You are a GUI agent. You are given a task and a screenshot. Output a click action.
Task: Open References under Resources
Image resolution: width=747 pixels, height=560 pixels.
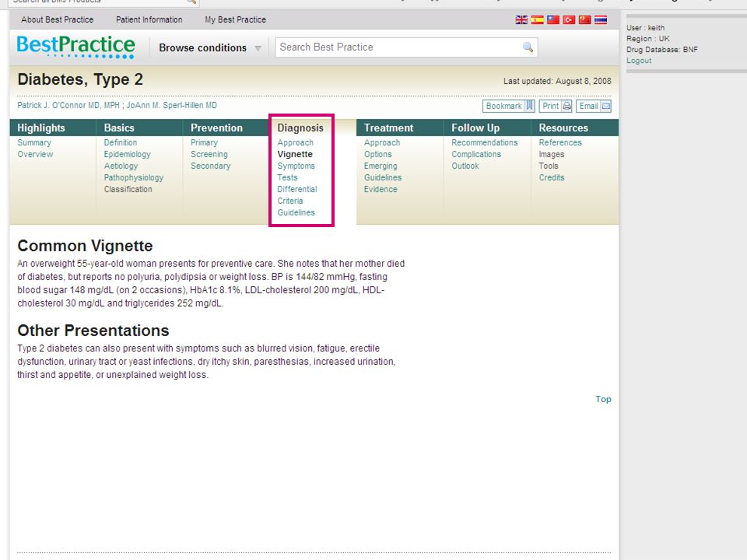tap(560, 142)
